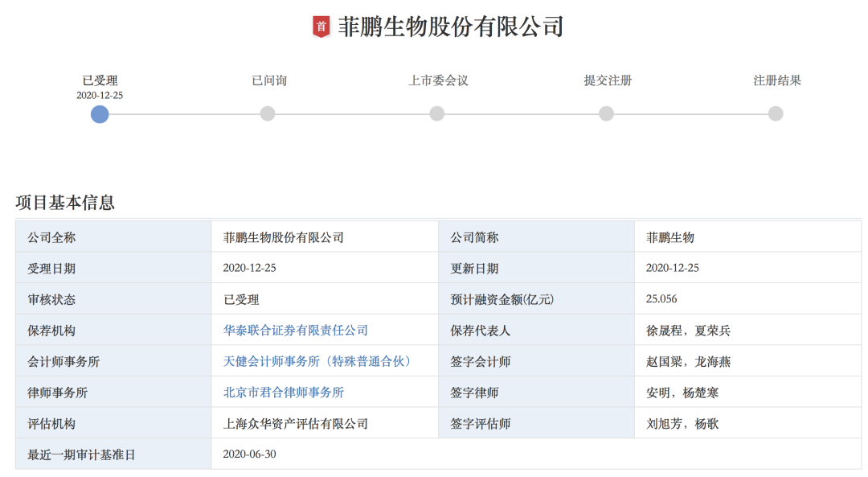Open the 天健会计师事务所 accounting firm link

[317, 362]
